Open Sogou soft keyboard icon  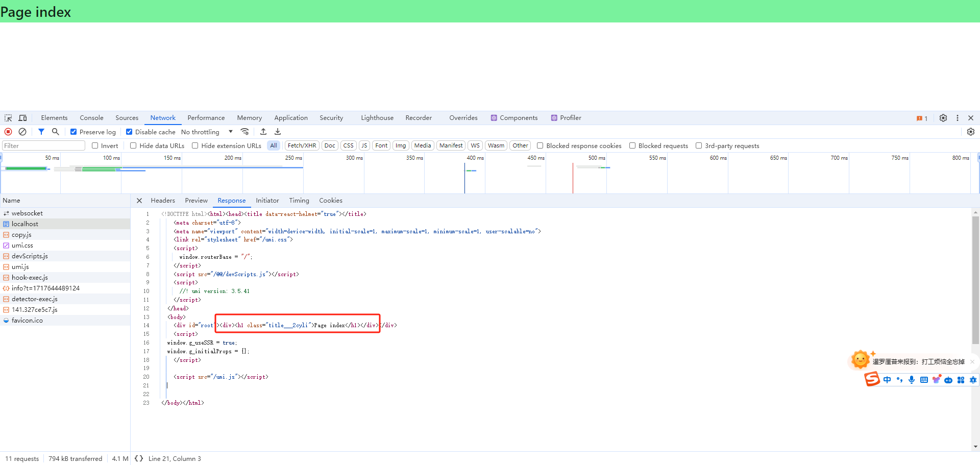924,380
